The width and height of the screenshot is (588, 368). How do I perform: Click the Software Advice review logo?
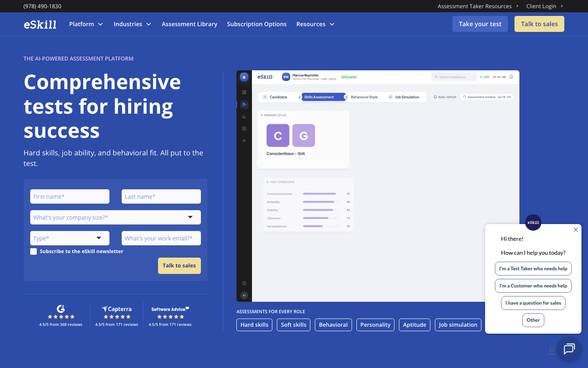(x=170, y=309)
